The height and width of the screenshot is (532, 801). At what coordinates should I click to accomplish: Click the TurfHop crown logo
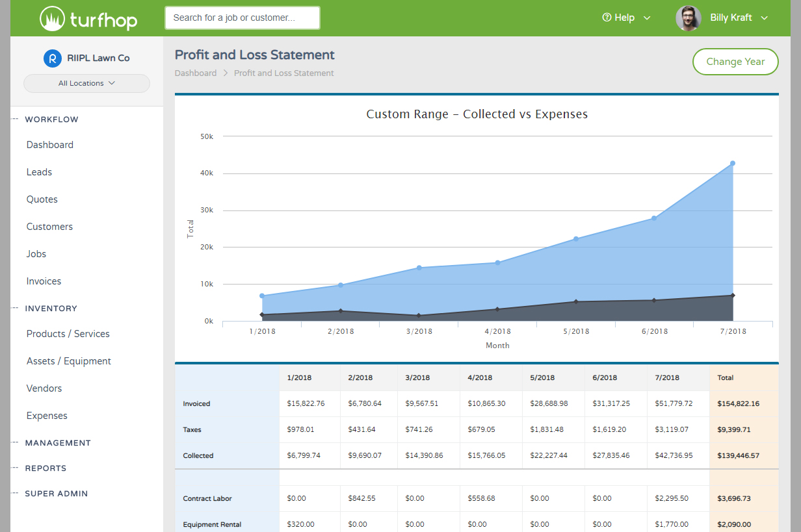click(x=53, y=18)
